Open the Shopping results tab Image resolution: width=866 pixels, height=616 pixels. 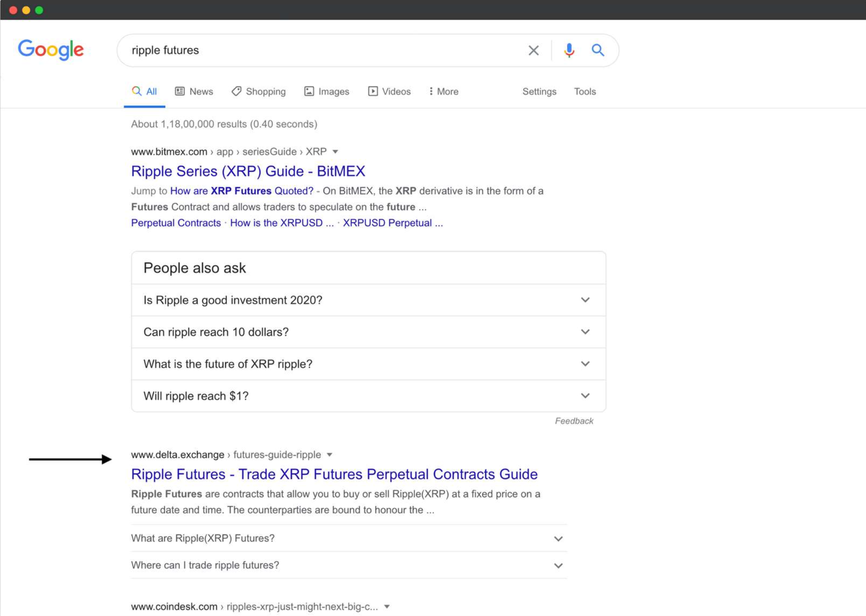tap(258, 91)
